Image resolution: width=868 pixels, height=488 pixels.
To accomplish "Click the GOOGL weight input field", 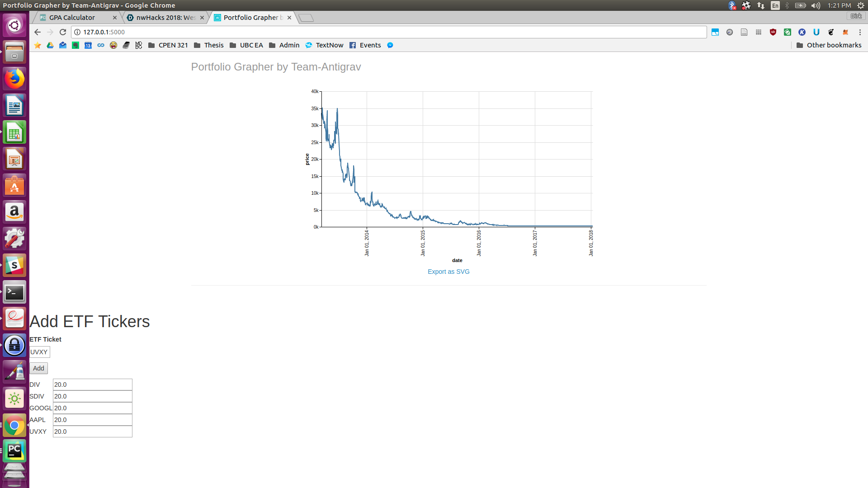I will [x=92, y=408].
